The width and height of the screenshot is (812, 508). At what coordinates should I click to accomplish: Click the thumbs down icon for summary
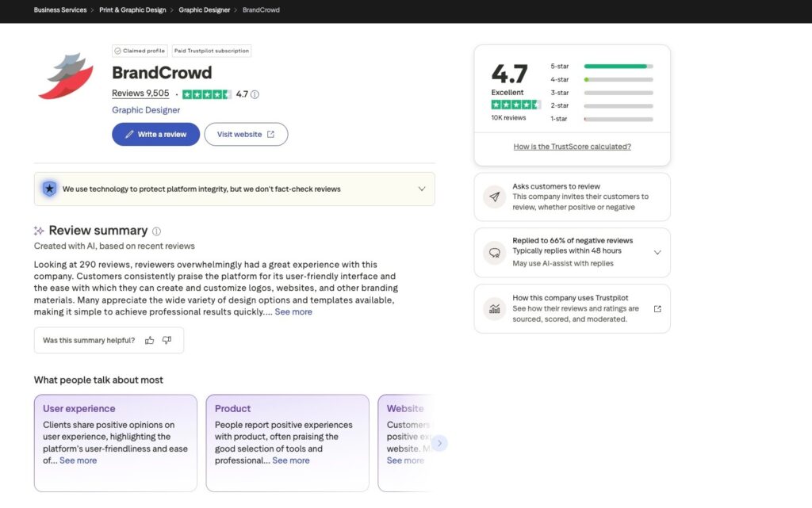(x=167, y=340)
